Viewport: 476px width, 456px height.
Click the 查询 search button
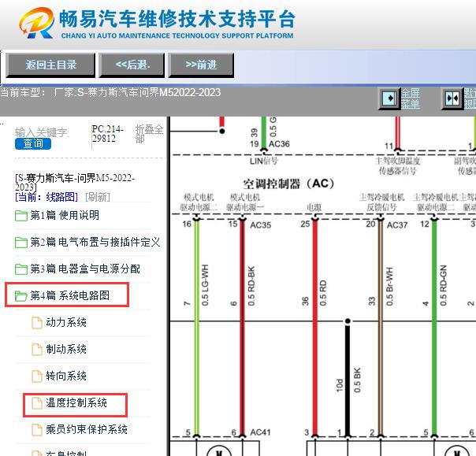tap(33, 143)
